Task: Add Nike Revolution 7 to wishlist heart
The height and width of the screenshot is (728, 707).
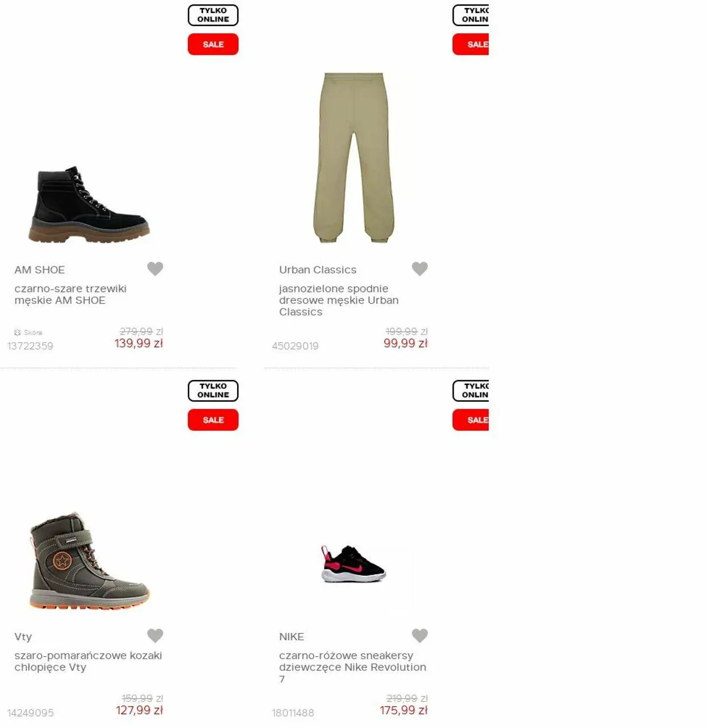Action: coord(420,636)
